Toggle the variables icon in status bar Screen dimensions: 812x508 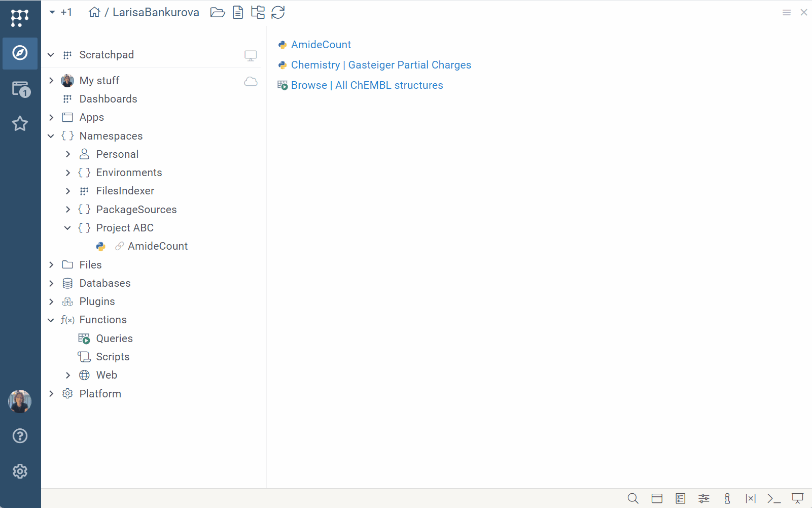[x=751, y=498]
